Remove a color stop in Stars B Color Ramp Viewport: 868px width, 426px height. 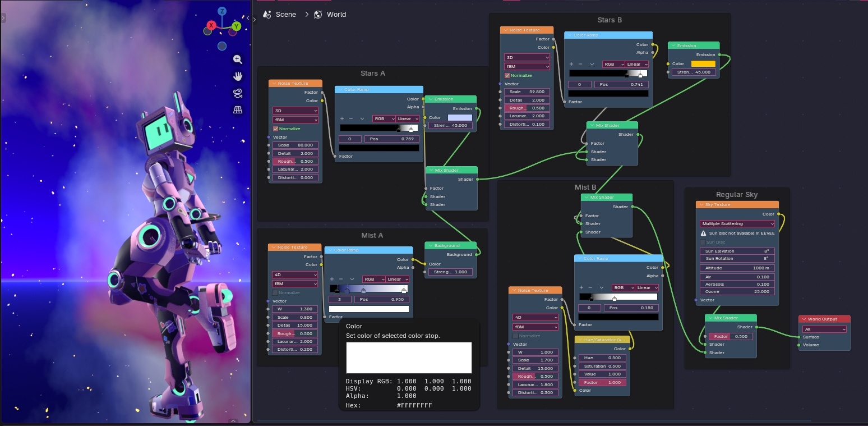[580, 65]
